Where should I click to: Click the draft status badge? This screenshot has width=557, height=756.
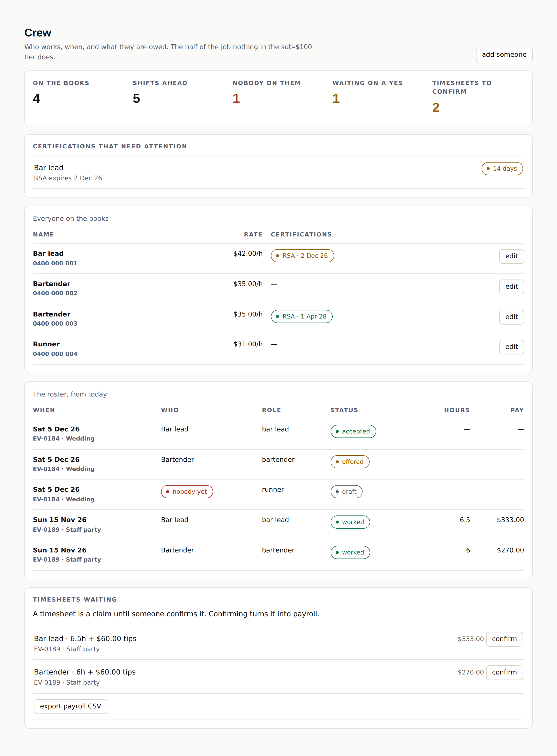click(346, 492)
